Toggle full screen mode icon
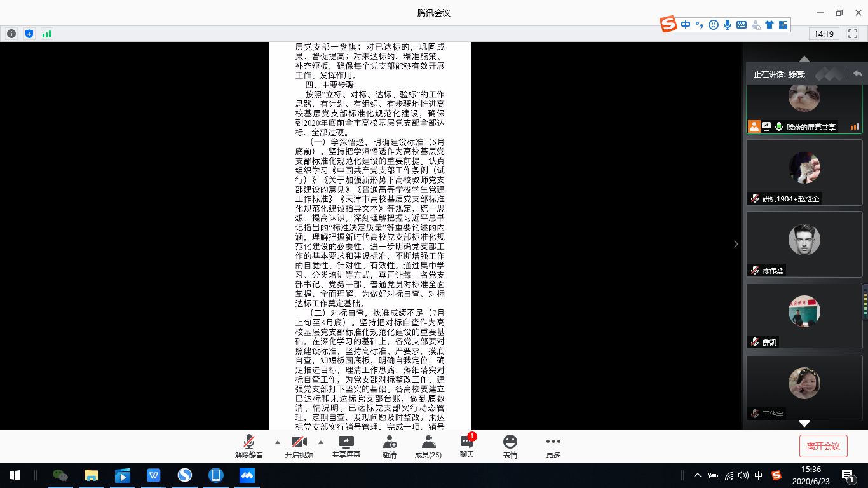Screen dimensions: 868x488 pos(853,34)
